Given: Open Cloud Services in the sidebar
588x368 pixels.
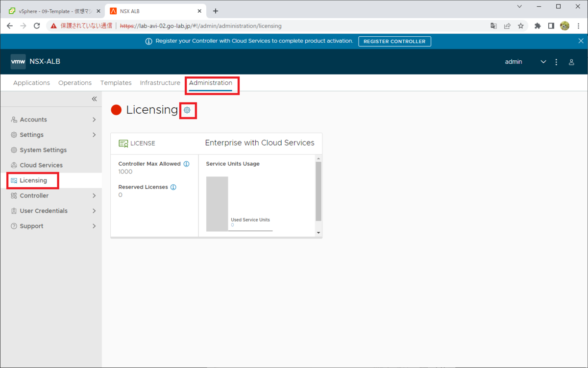Looking at the screenshot, I should point(51,165).
